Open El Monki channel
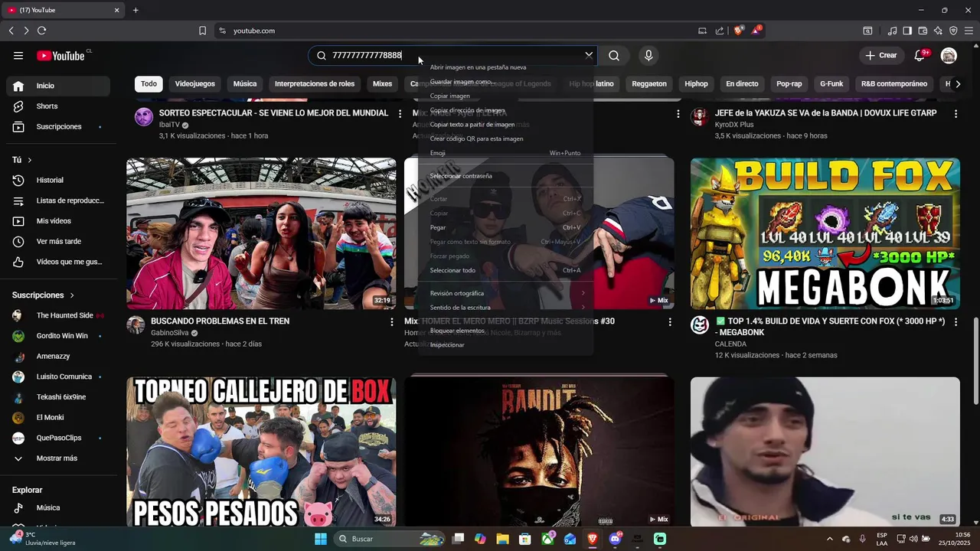This screenshot has width=980, height=551. pos(58,417)
